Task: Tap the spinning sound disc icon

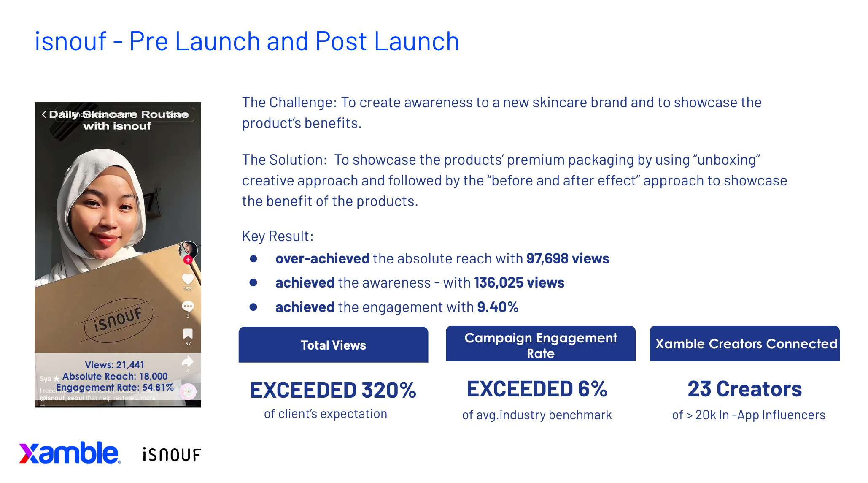Action: [188, 392]
